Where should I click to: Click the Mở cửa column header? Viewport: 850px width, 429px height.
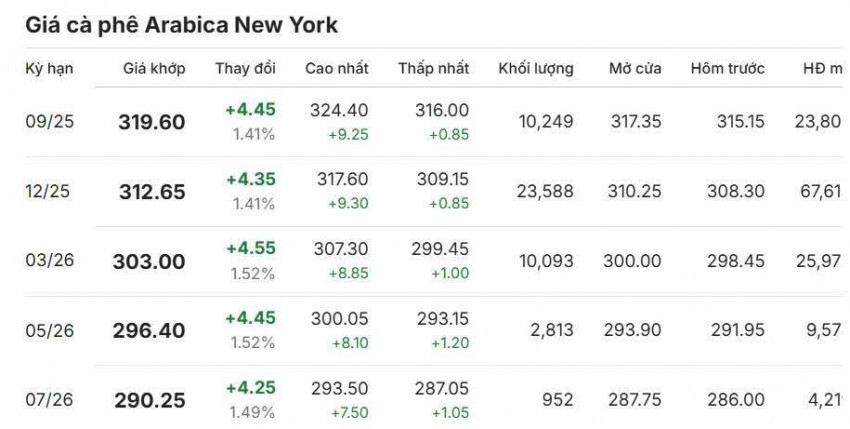pyautogui.click(x=633, y=69)
